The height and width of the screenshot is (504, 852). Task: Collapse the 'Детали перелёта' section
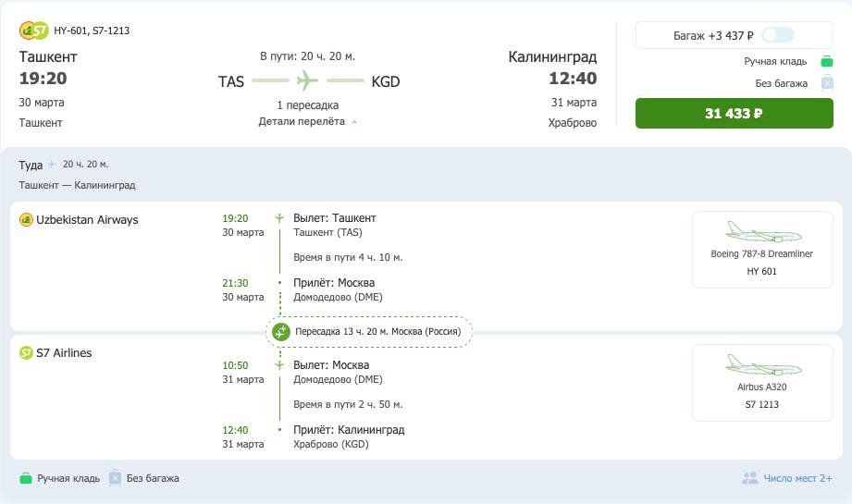click(x=307, y=122)
